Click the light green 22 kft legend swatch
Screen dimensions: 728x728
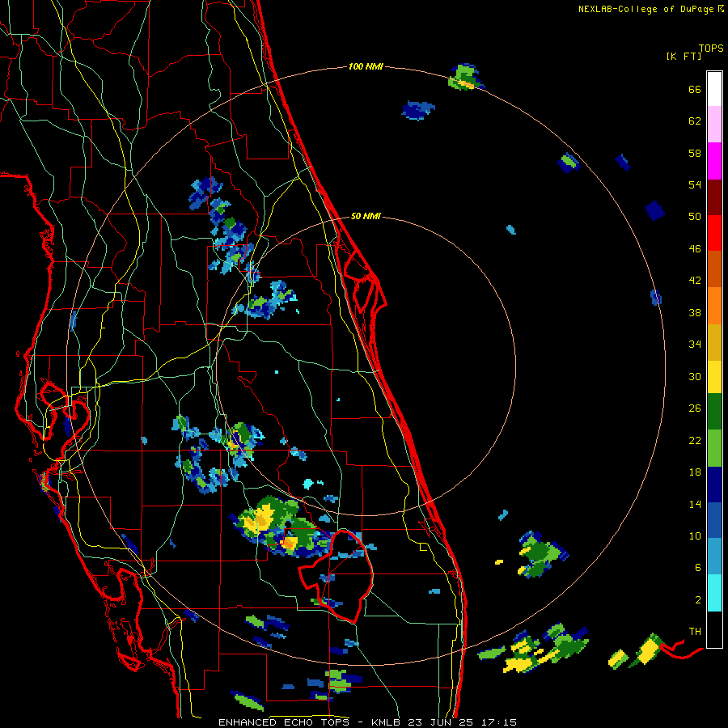pos(714,448)
